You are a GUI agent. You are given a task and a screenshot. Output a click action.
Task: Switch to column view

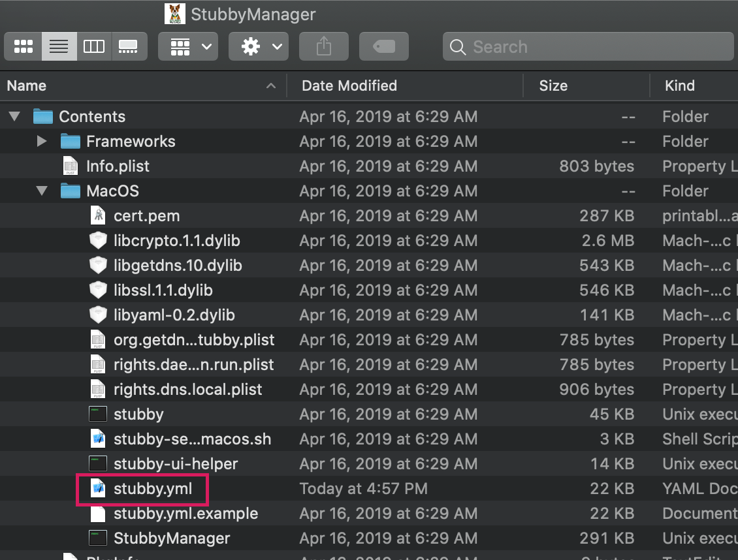[94, 46]
